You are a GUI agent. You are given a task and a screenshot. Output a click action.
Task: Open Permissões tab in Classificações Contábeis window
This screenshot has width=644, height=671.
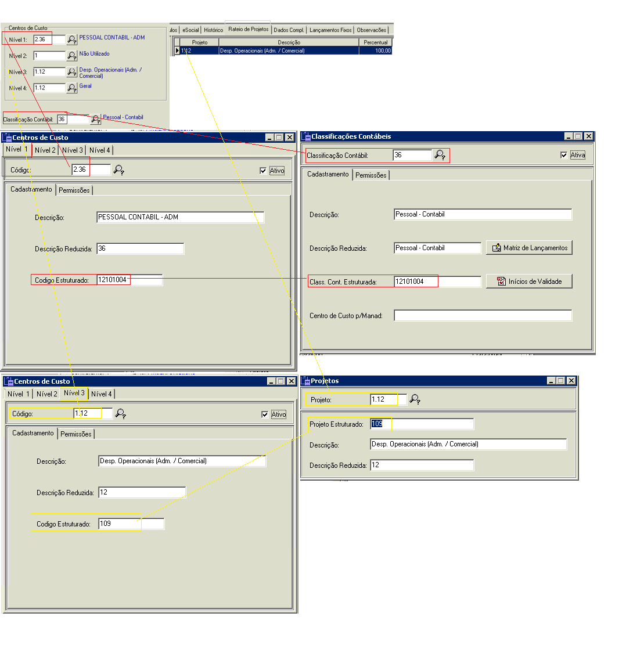(370, 175)
